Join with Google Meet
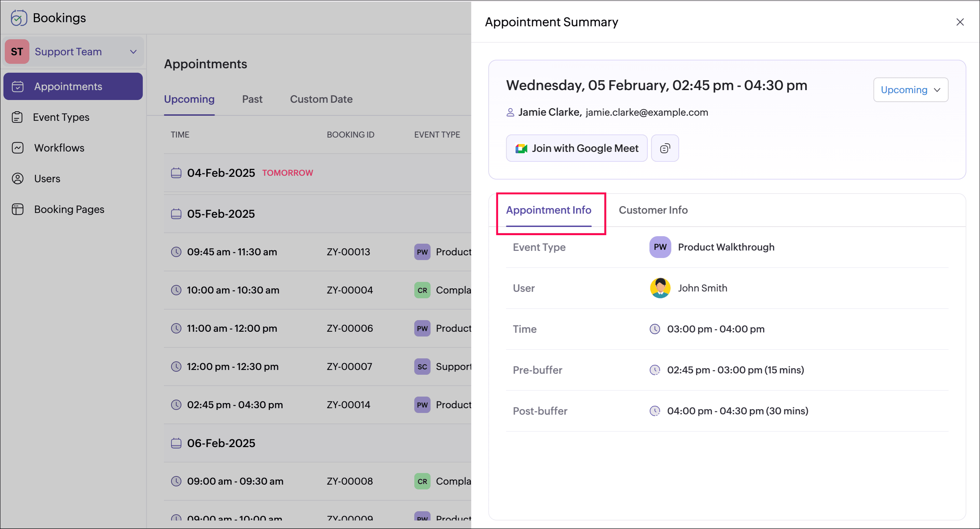Viewport: 980px width, 529px height. pyautogui.click(x=576, y=148)
